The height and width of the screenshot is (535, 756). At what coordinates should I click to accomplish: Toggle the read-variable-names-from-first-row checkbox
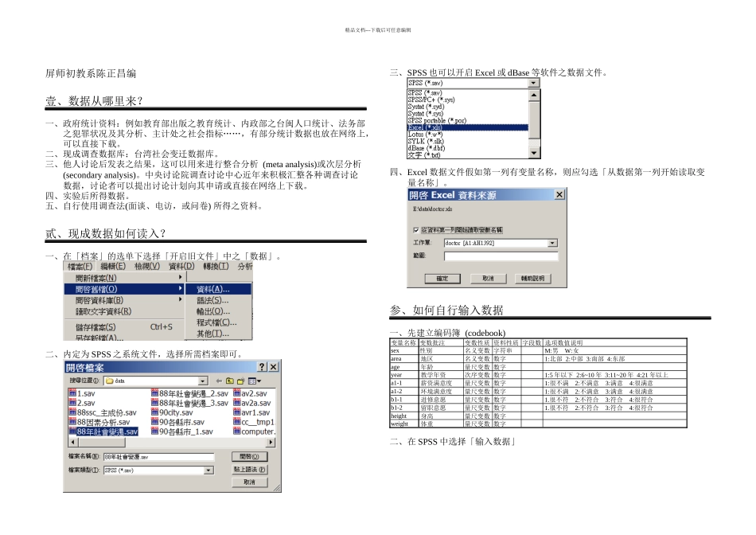pos(416,230)
